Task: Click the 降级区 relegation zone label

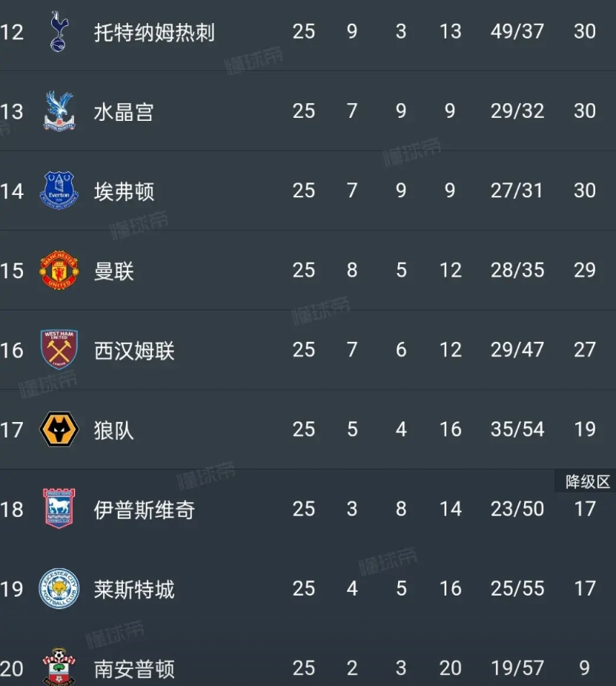Action: point(586,481)
